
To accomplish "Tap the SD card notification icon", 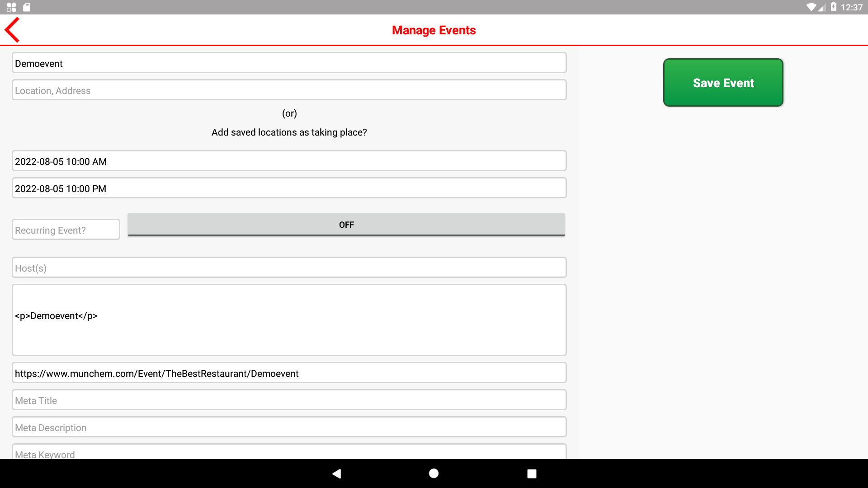I will click(27, 7).
